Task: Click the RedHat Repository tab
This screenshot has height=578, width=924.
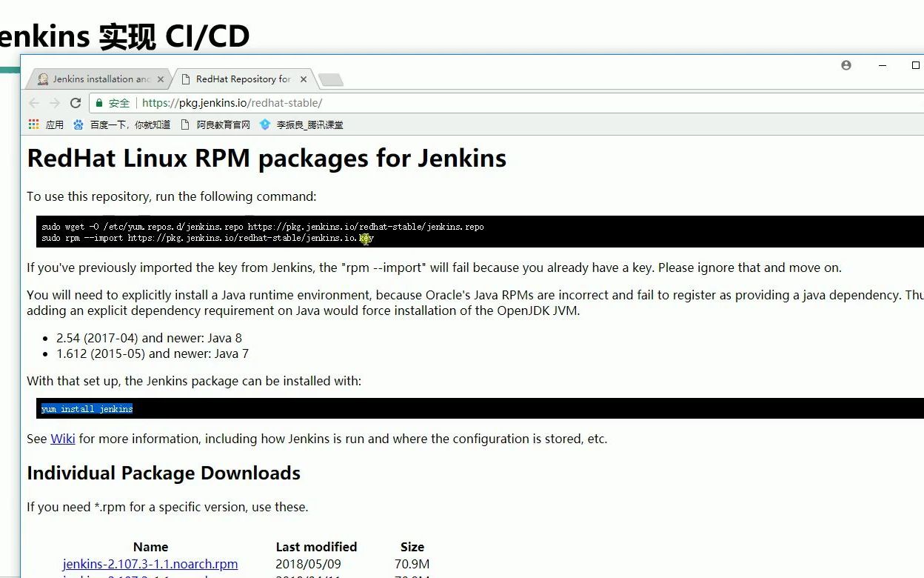Action: point(237,78)
